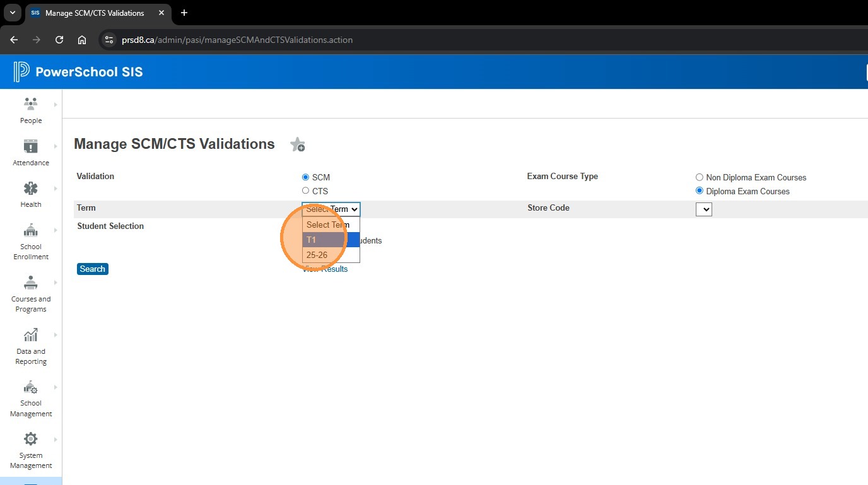The image size is (868, 485).
Task: Click the Store Code label
Action: (x=549, y=207)
